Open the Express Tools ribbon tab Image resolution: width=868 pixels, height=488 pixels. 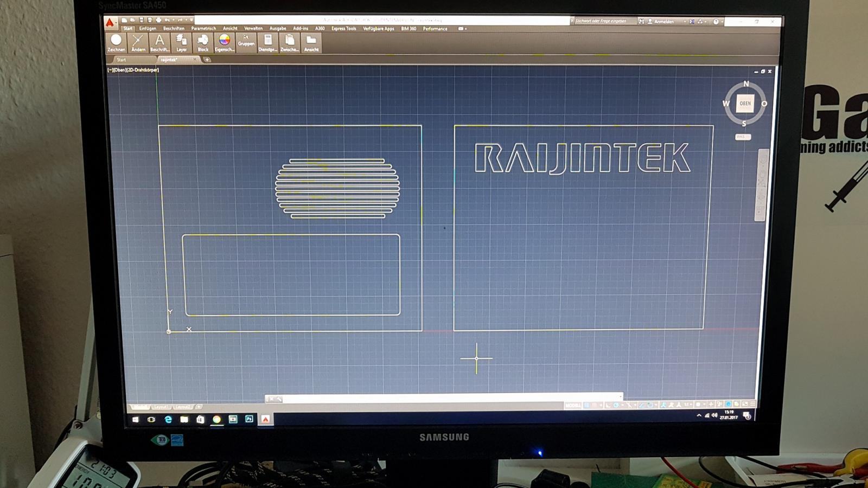[x=344, y=29]
